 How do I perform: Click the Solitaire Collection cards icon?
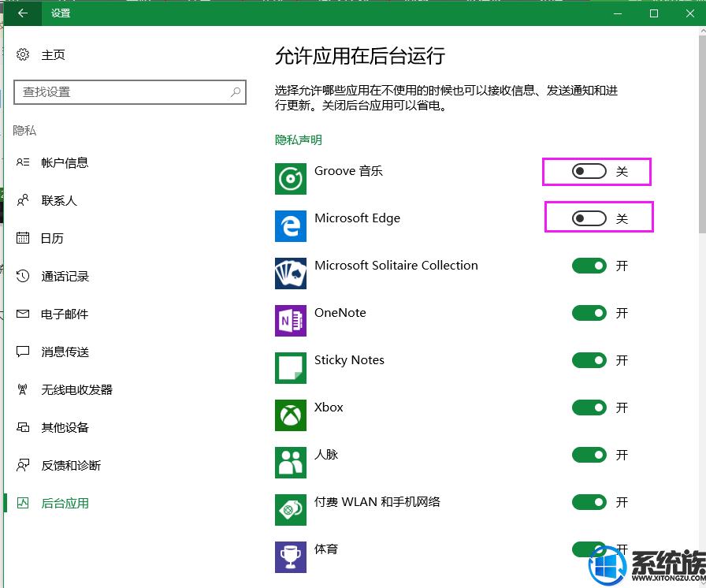pyautogui.click(x=291, y=274)
